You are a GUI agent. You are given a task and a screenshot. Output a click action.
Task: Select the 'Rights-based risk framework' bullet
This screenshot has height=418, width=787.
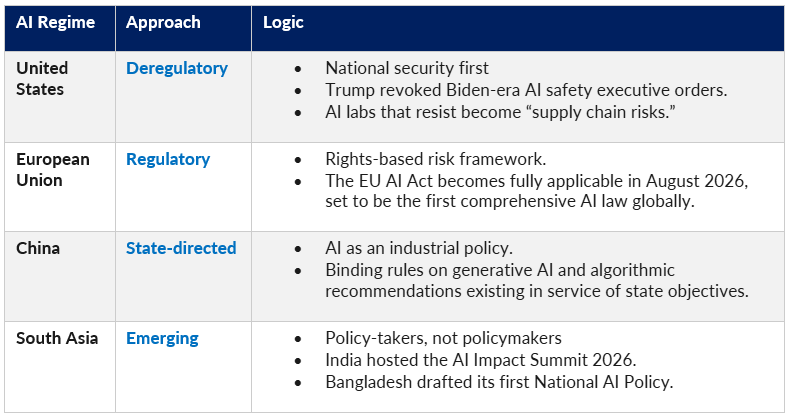[x=436, y=160]
